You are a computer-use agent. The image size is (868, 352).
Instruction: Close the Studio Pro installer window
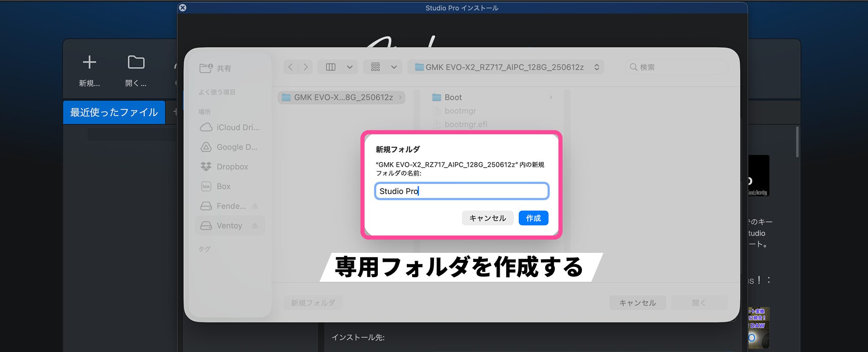[183, 7]
